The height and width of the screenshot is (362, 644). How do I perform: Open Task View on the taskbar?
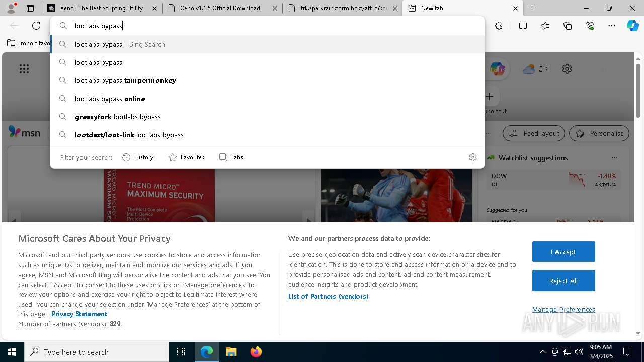click(x=181, y=352)
